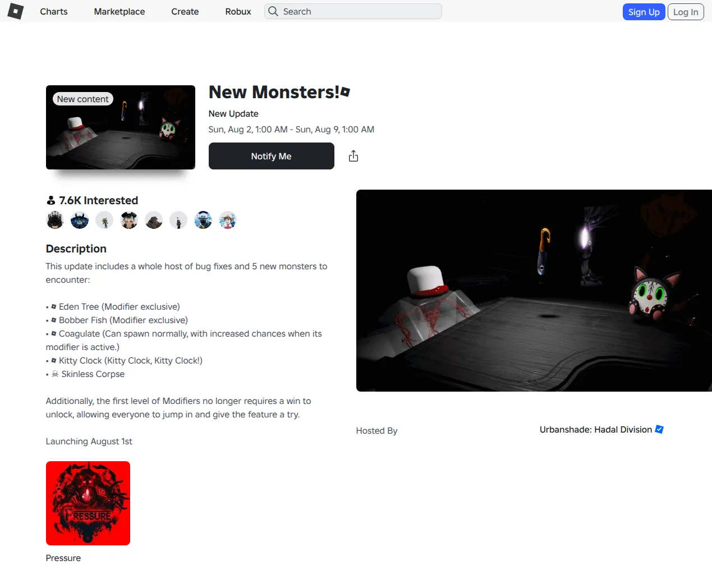Click the New Update subtitle text
The image size is (712, 588).
click(x=233, y=113)
